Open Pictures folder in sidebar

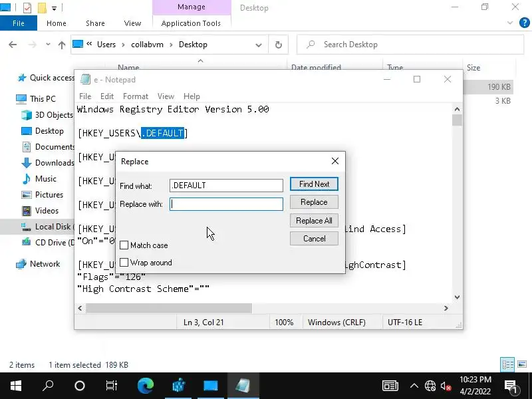click(x=43, y=194)
